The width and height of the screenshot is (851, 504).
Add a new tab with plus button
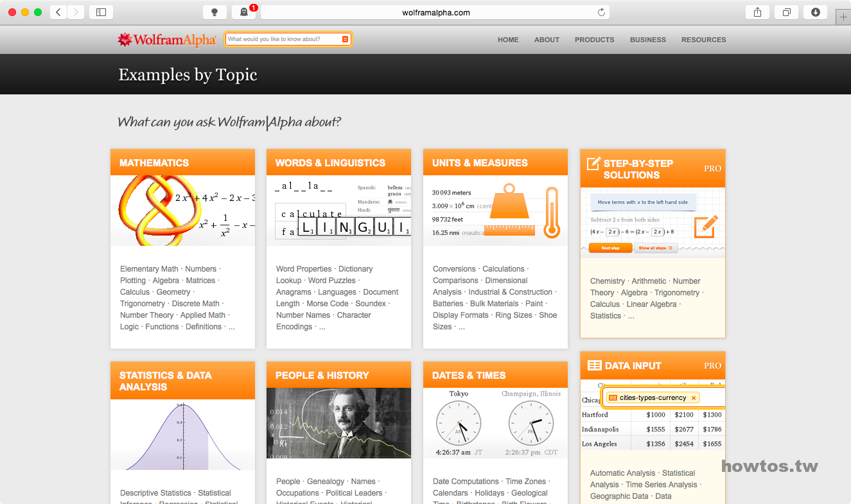(843, 17)
